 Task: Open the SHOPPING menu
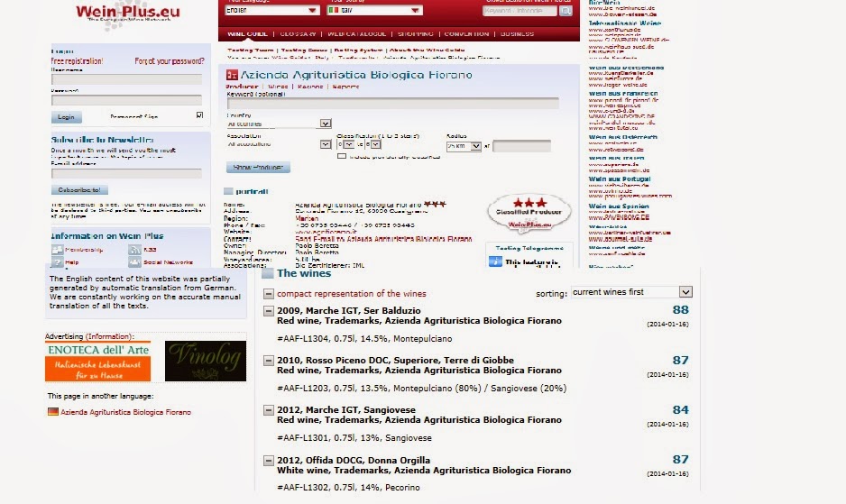tap(416, 33)
